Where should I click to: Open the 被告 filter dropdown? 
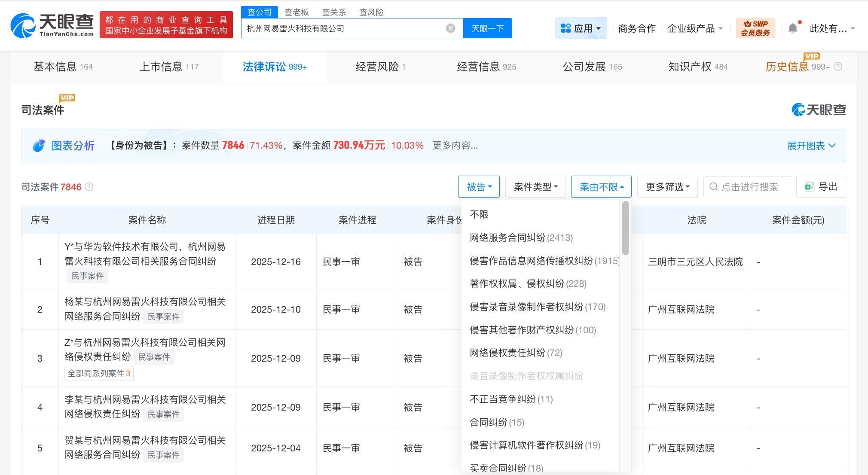479,187
